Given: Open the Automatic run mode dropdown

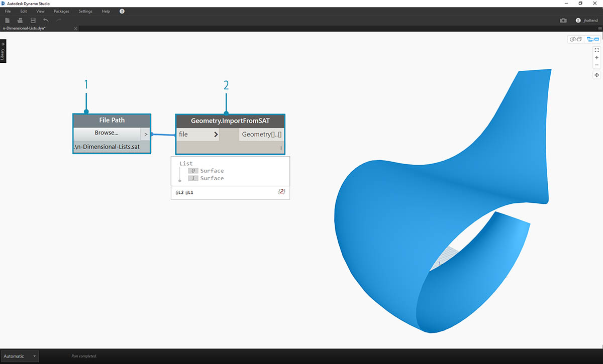Looking at the screenshot, I should click(19, 356).
